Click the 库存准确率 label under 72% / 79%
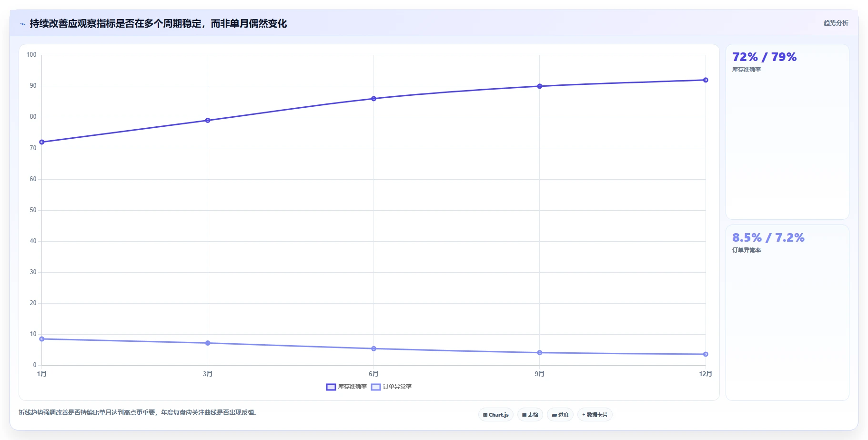Image resolution: width=868 pixels, height=440 pixels. 747,70
